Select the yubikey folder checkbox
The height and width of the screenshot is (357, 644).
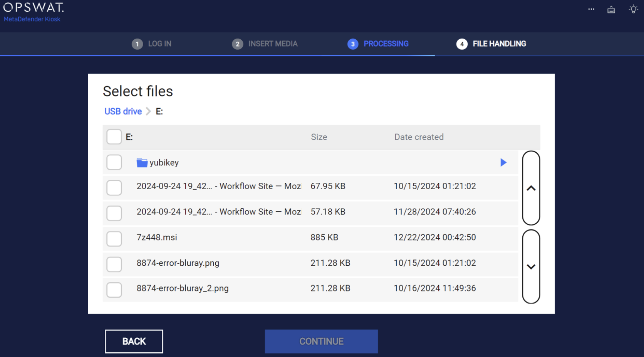coord(114,162)
